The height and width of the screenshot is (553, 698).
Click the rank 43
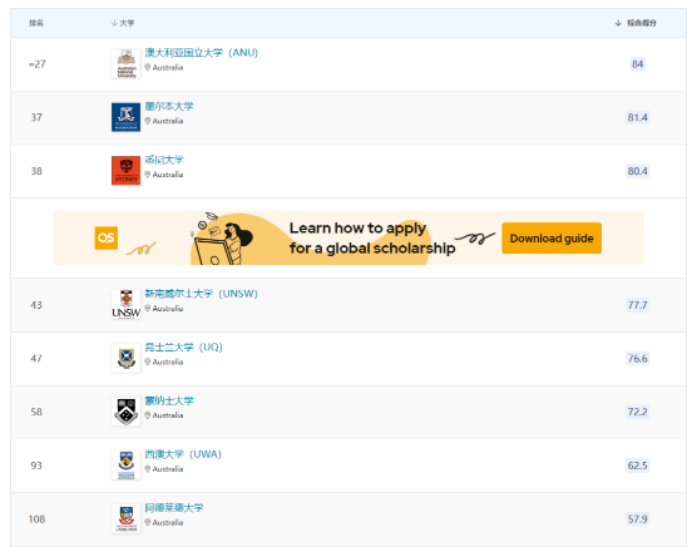click(37, 305)
